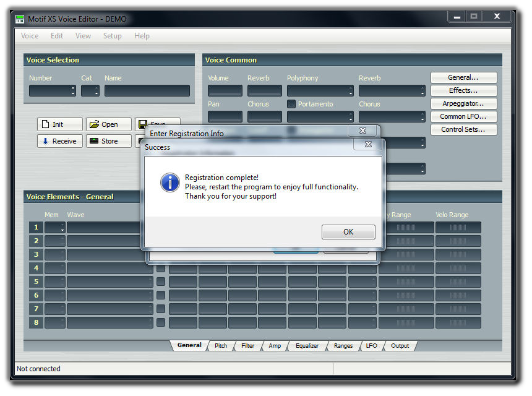Close the Enter Registration Info dialog
Screen dimensions: 532x396
pyautogui.click(x=363, y=131)
